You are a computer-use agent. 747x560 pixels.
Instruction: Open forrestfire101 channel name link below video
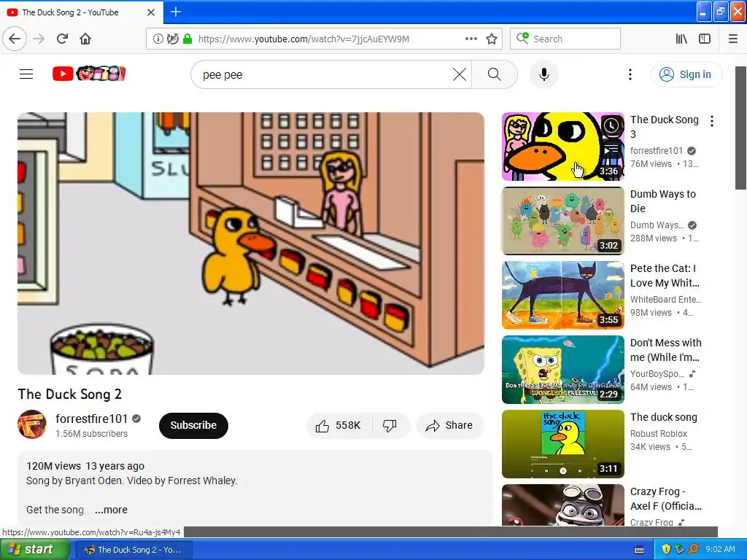(x=91, y=419)
